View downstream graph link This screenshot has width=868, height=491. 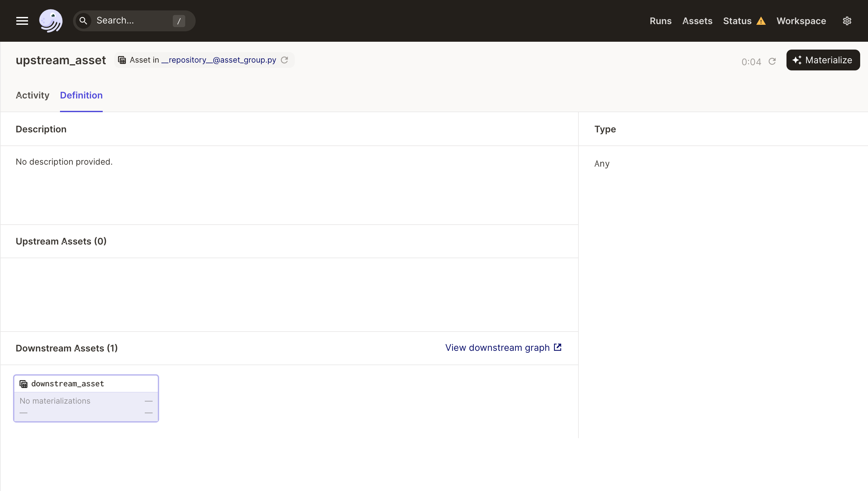tap(504, 348)
